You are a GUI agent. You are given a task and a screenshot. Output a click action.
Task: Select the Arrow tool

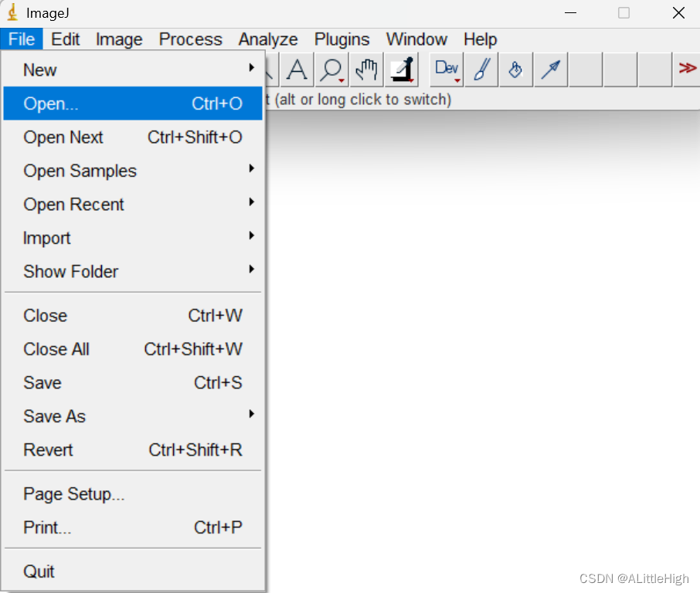(551, 69)
